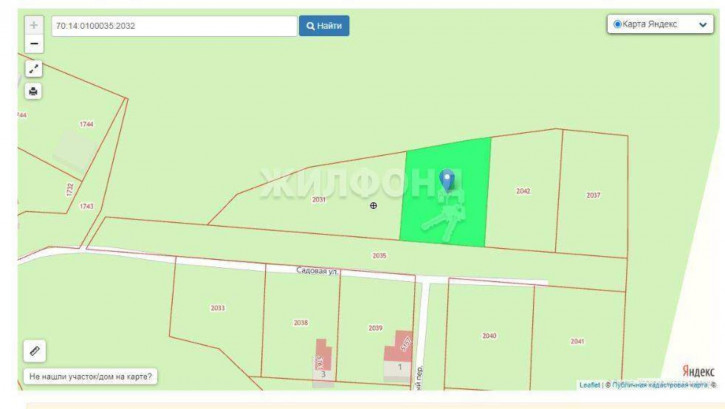Select parcel labeled 2041
The height and width of the screenshot is (409, 725).
point(577,341)
